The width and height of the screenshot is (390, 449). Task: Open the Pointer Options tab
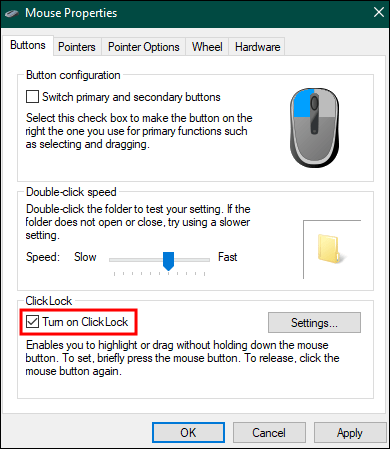pos(144,47)
